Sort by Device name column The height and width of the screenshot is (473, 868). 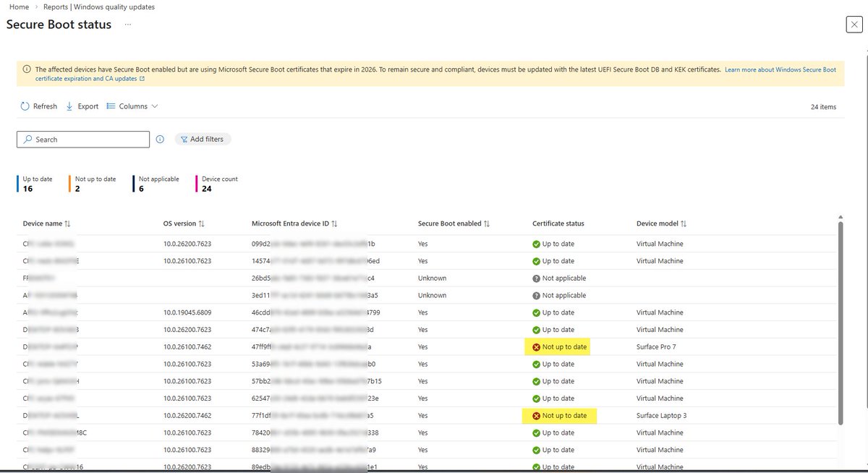tap(46, 223)
